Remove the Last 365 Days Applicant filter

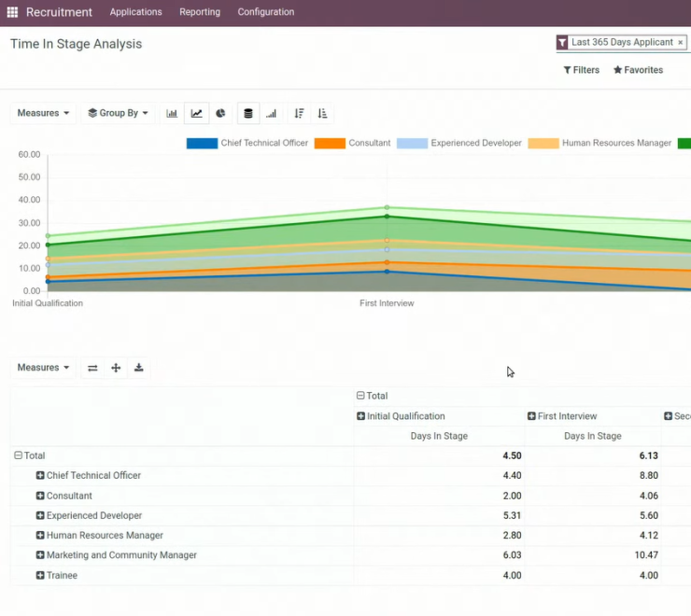click(681, 42)
